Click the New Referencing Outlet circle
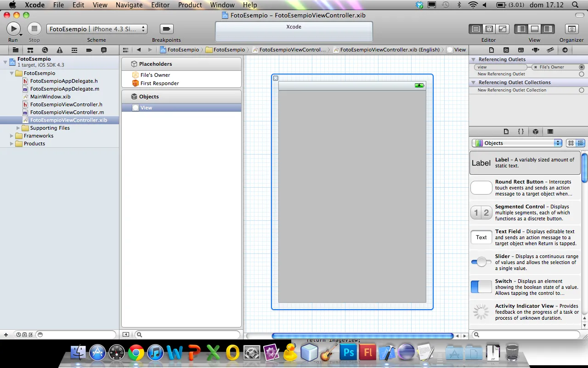The image size is (588, 368). 582,74
